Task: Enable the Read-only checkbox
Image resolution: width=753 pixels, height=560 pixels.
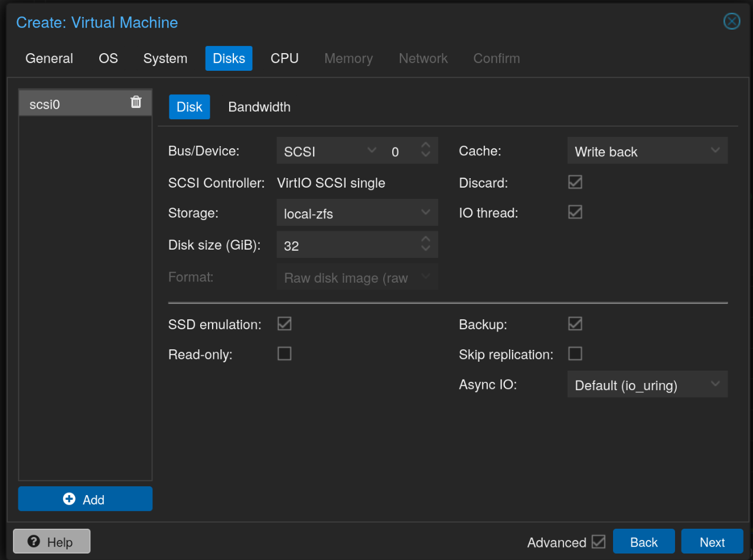Action: coord(284,353)
